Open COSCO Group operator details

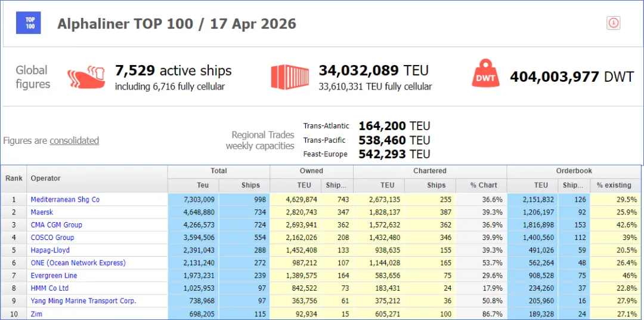click(52, 238)
